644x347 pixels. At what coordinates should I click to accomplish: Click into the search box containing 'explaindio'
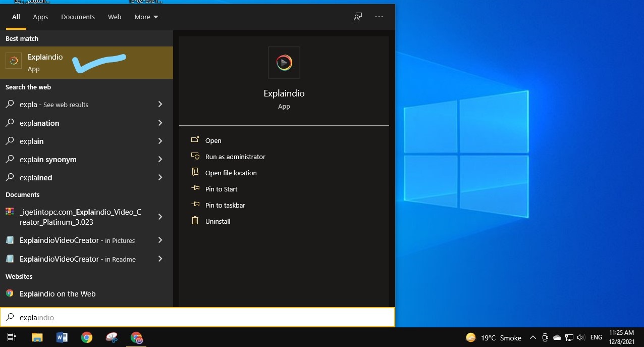tap(197, 317)
